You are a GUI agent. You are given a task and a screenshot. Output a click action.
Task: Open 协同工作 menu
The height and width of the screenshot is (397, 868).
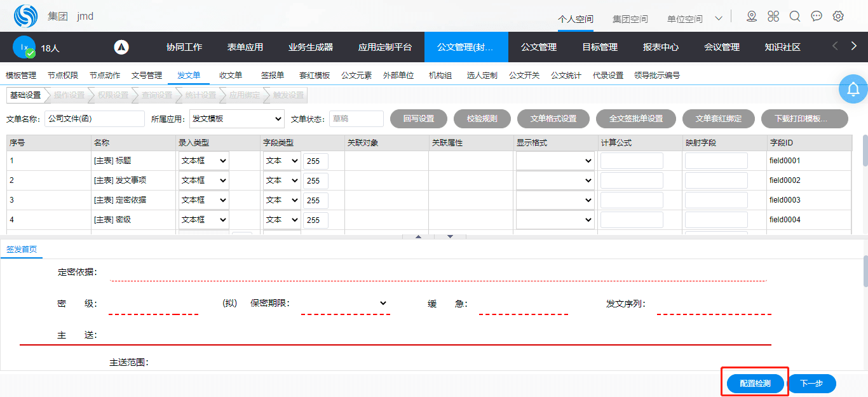(x=184, y=47)
